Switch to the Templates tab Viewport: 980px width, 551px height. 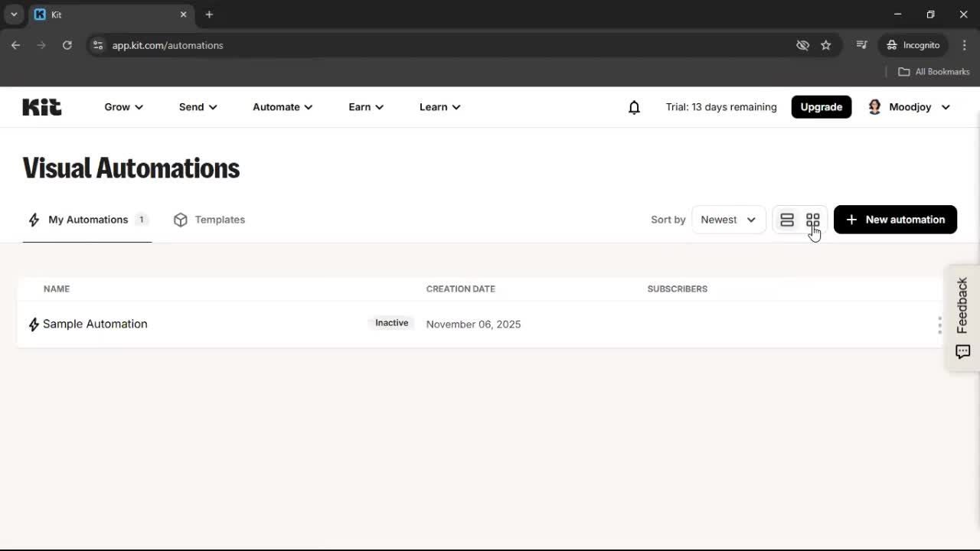(x=220, y=220)
